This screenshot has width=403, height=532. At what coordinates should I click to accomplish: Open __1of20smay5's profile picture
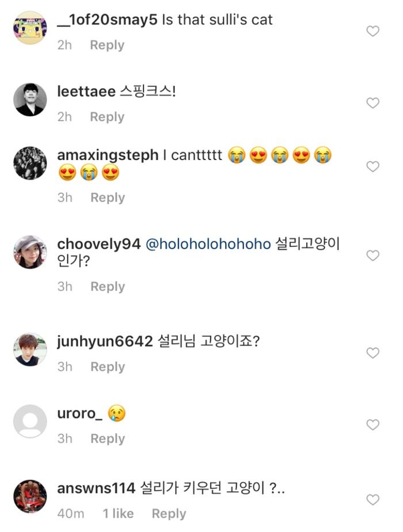(30, 28)
